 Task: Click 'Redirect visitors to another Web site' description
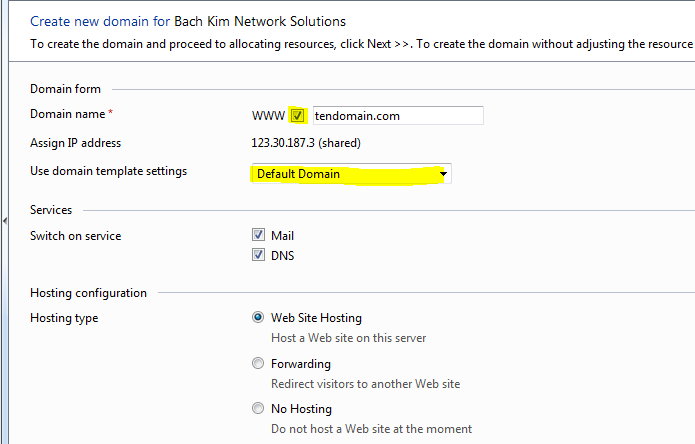[x=365, y=384]
